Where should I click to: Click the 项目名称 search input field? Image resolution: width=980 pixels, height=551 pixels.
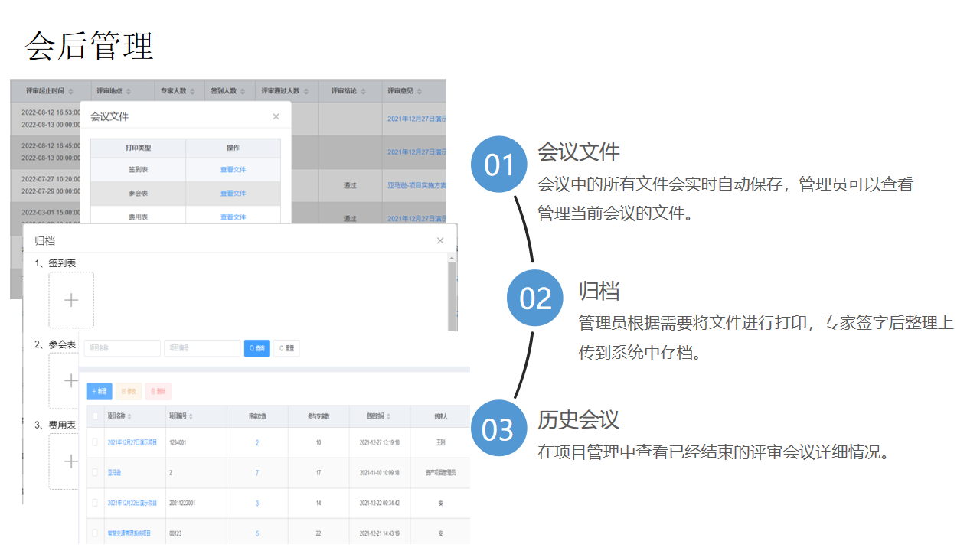tap(122, 348)
